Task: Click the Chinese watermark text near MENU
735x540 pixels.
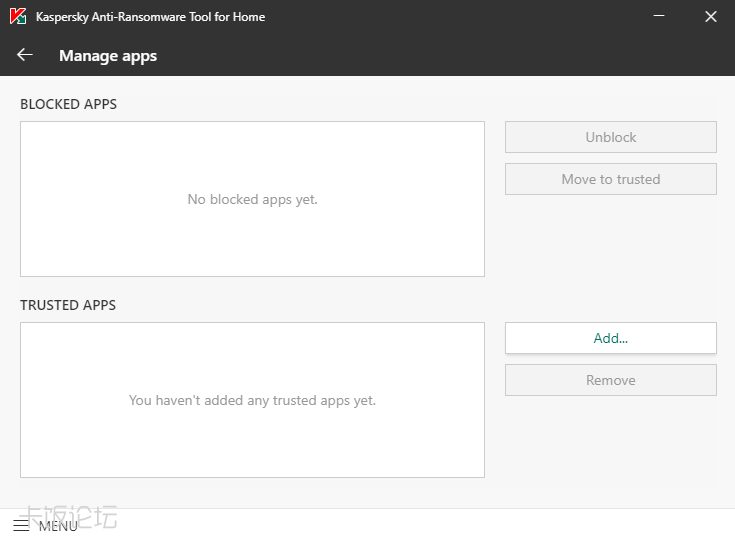Action: pyautogui.click(x=95, y=515)
